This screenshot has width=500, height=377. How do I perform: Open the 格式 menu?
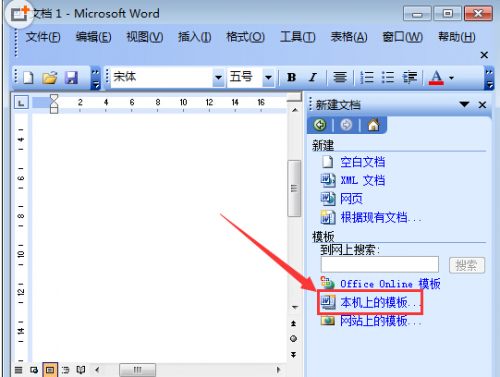tap(245, 37)
